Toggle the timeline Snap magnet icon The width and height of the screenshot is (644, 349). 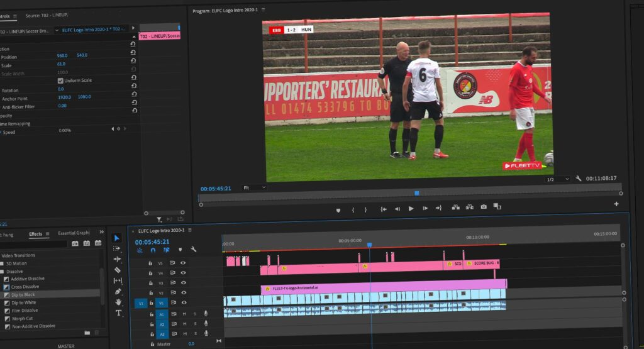(x=153, y=250)
